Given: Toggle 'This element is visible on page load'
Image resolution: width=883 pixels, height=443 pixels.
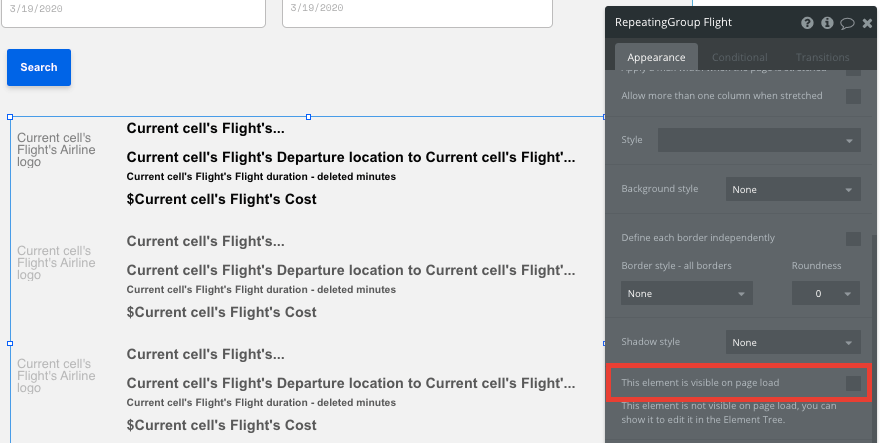Looking at the screenshot, I should coord(853,383).
